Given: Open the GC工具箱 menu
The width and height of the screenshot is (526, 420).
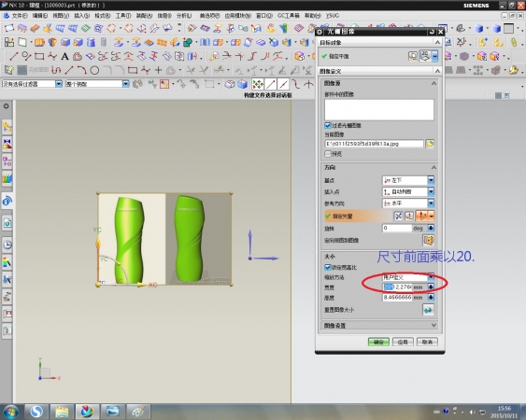Looking at the screenshot, I should coord(288,16).
